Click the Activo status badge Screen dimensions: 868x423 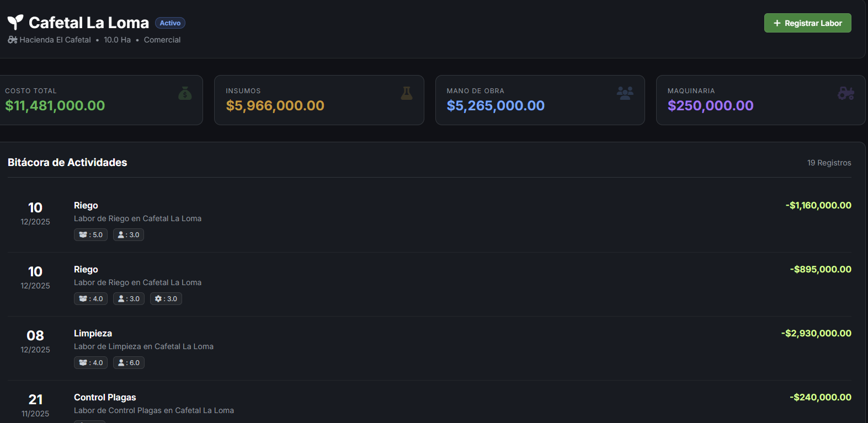170,23
